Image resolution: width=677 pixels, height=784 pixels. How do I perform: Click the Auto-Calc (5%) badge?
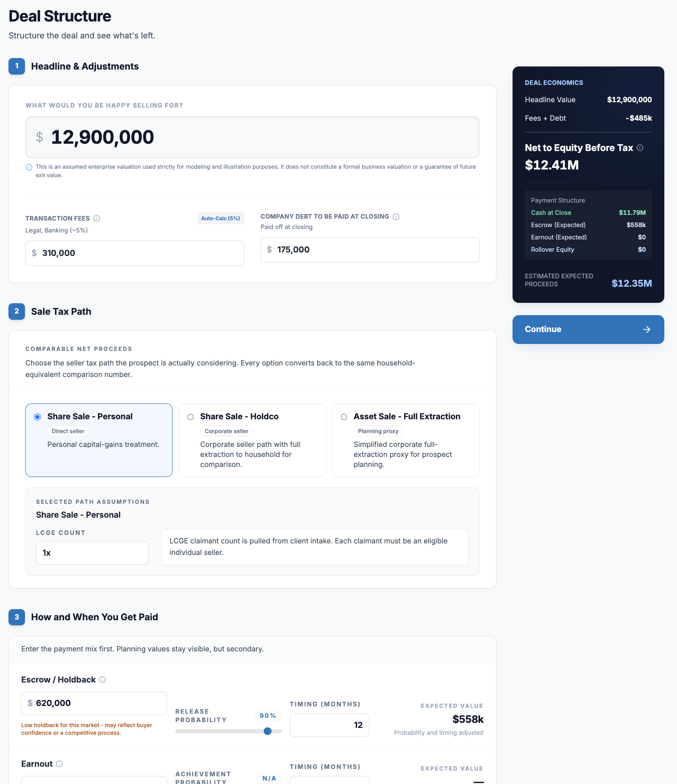pos(221,218)
